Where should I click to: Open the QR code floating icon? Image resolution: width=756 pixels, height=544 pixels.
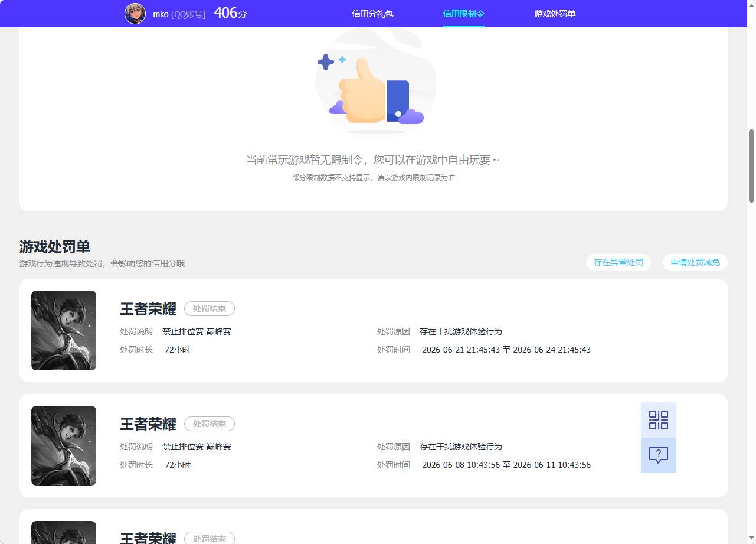pyautogui.click(x=659, y=420)
